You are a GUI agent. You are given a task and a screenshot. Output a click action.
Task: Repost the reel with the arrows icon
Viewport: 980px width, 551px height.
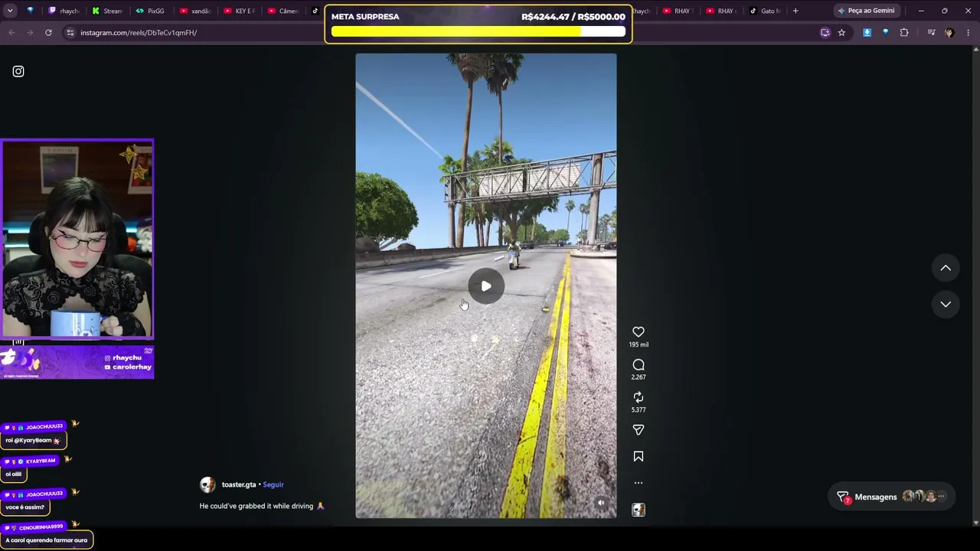(639, 397)
